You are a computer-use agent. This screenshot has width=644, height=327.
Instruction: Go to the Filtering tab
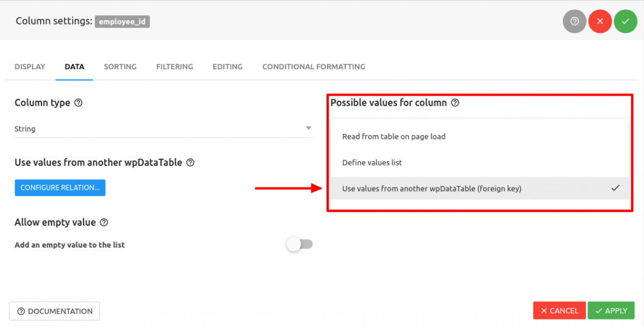(x=174, y=67)
